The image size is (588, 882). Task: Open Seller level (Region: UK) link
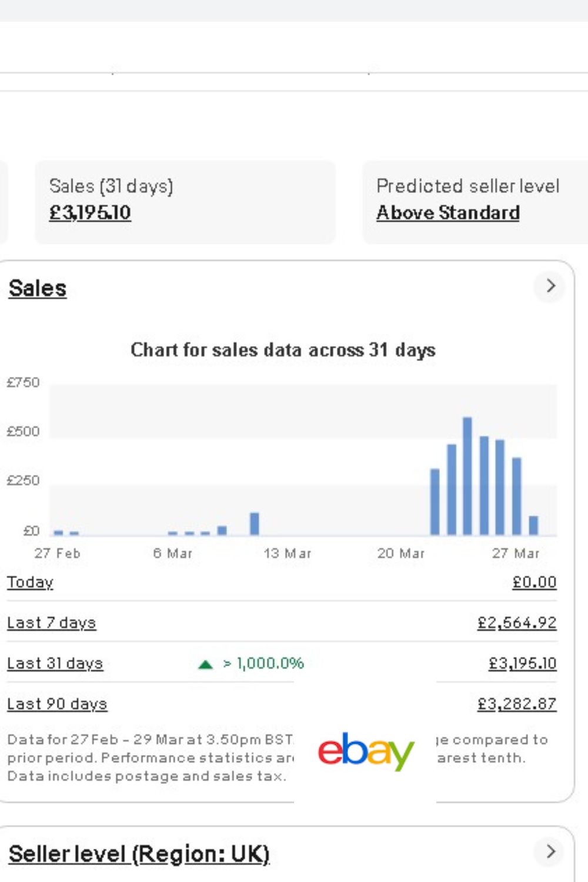pos(139,854)
